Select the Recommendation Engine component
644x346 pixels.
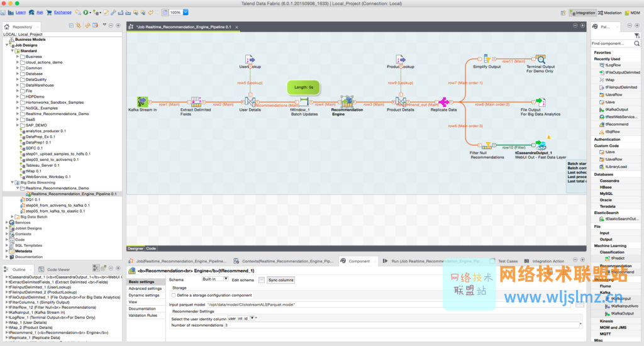pos(347,101)
